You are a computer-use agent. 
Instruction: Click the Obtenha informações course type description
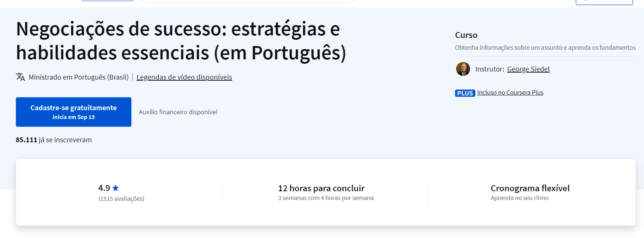tap(545, 48)
